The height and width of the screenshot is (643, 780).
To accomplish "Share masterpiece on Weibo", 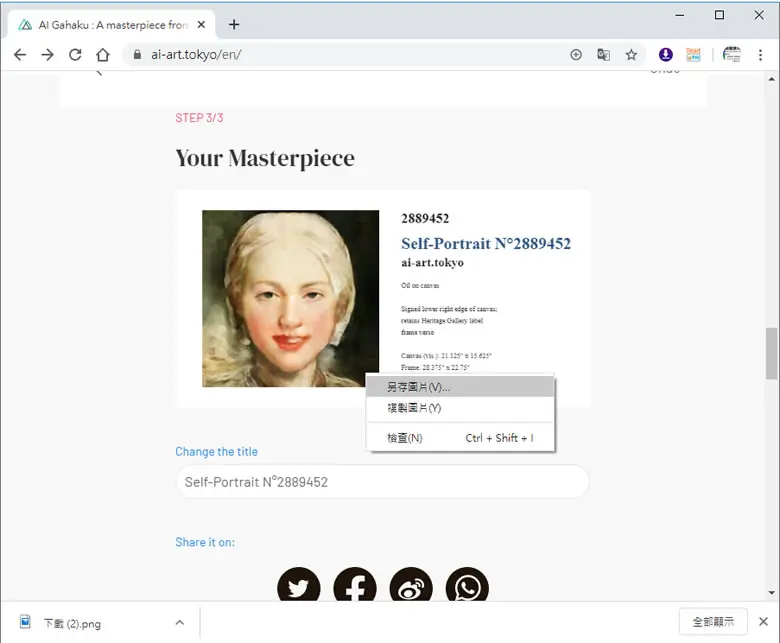I will [411, 585].
